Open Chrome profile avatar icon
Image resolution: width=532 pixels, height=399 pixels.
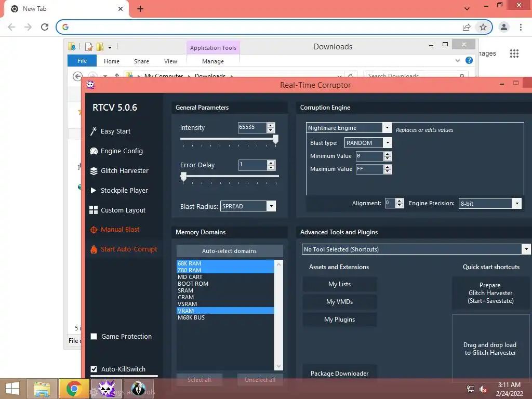504,27
